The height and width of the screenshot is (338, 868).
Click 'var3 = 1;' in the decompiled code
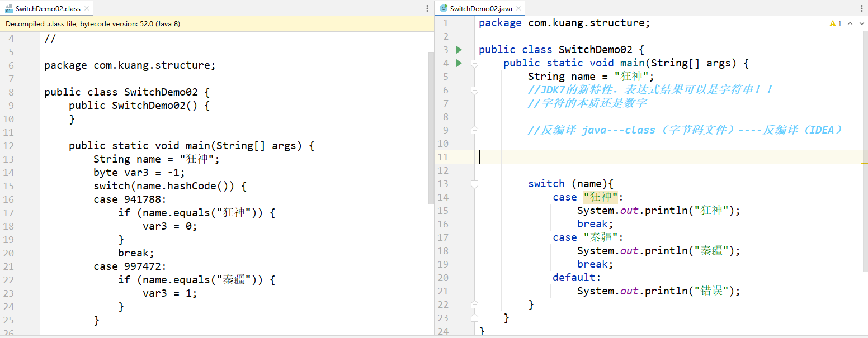tap(170, 293)
